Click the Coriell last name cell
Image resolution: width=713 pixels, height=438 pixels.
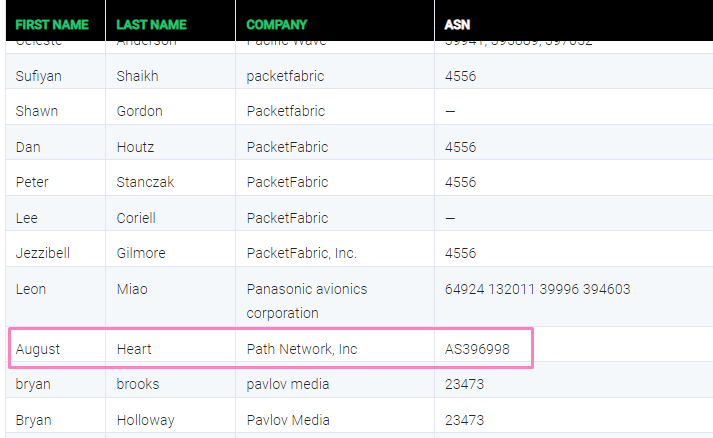[x=136, y=218]
